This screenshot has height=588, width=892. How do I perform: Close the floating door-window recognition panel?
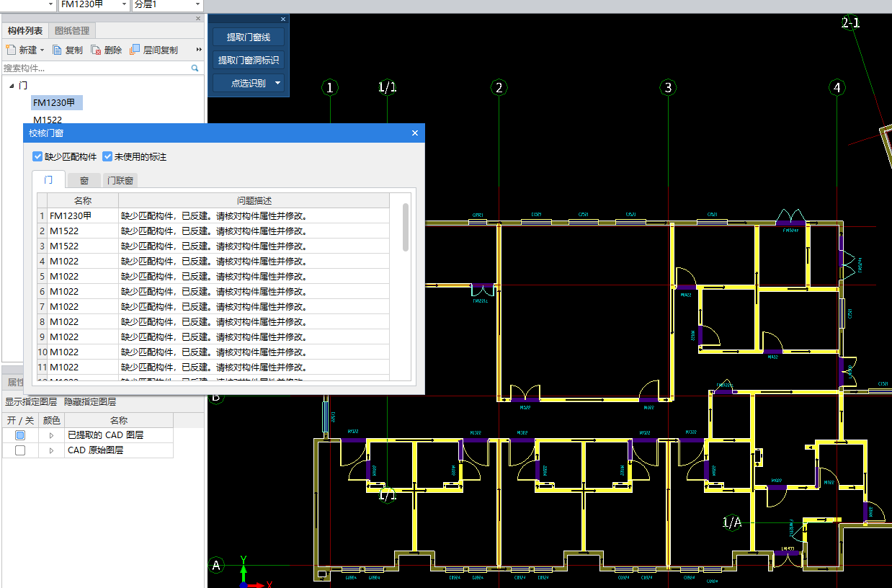(x=283, y=19)
